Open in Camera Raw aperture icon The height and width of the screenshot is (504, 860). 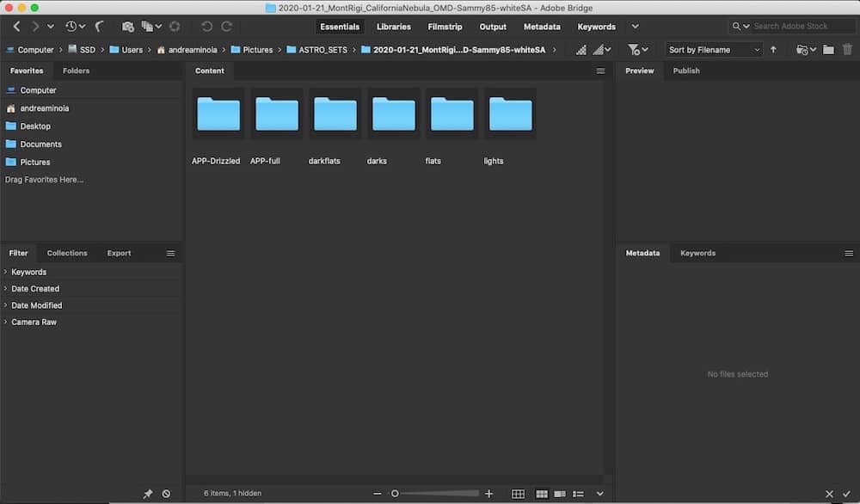pos(175,27)
